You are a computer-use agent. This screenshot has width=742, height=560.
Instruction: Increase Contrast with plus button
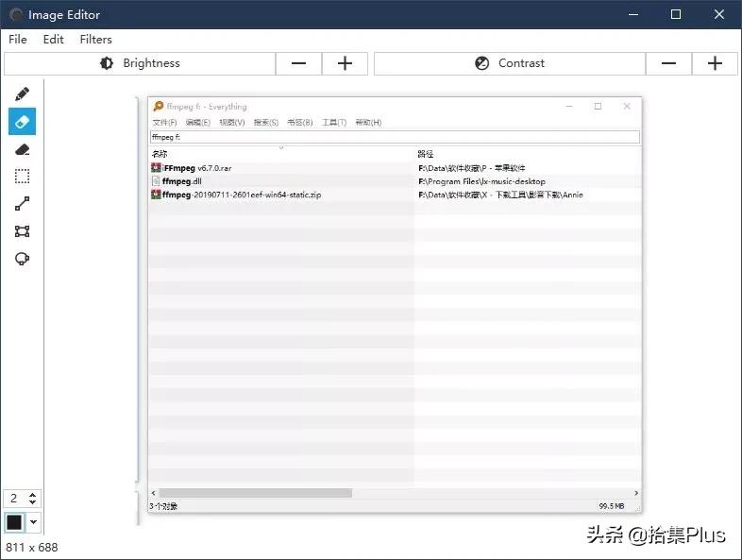(x=715, y=63)
